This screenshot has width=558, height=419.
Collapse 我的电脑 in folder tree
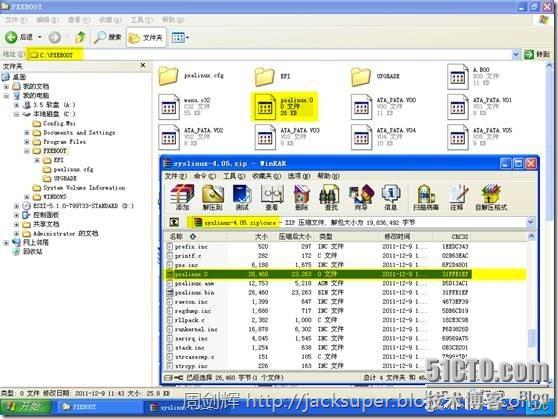(6, 96)
